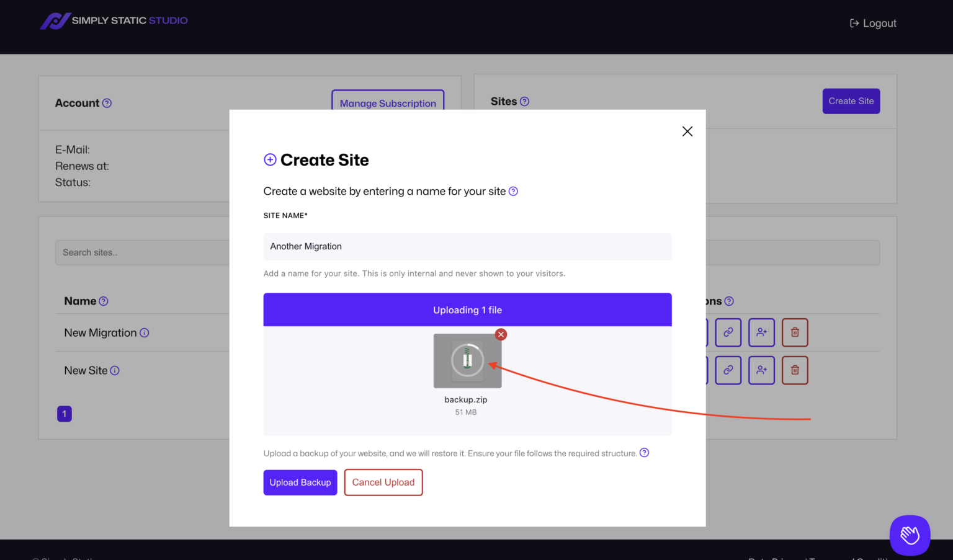The height and width of the screenshot is (560, 953).
Task: Close the Create Site dialog
Action: point(687,131)
